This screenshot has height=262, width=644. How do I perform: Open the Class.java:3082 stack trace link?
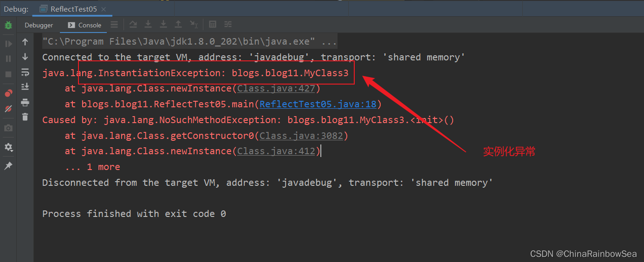tap(301, 136)
